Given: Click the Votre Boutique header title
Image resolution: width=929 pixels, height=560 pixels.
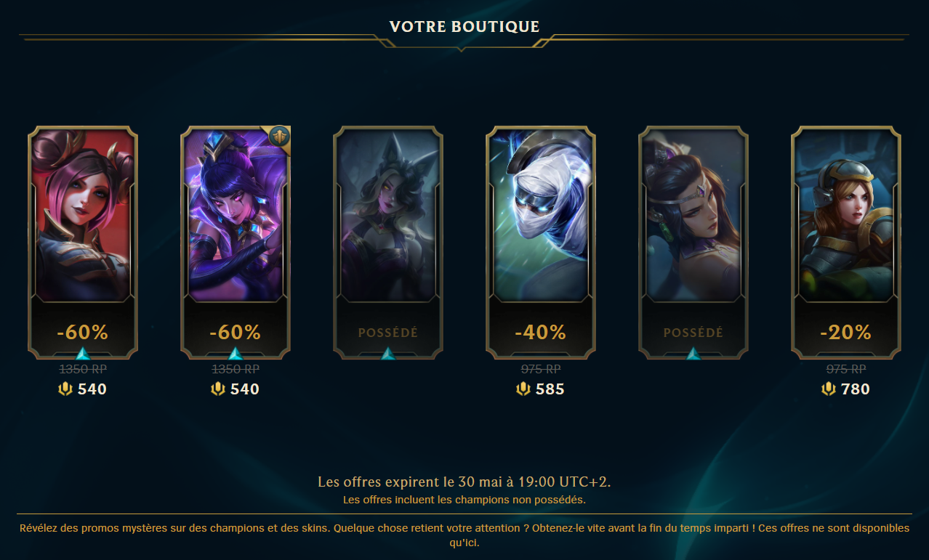Looking at the screenshot, I should (x=465, y=27).
